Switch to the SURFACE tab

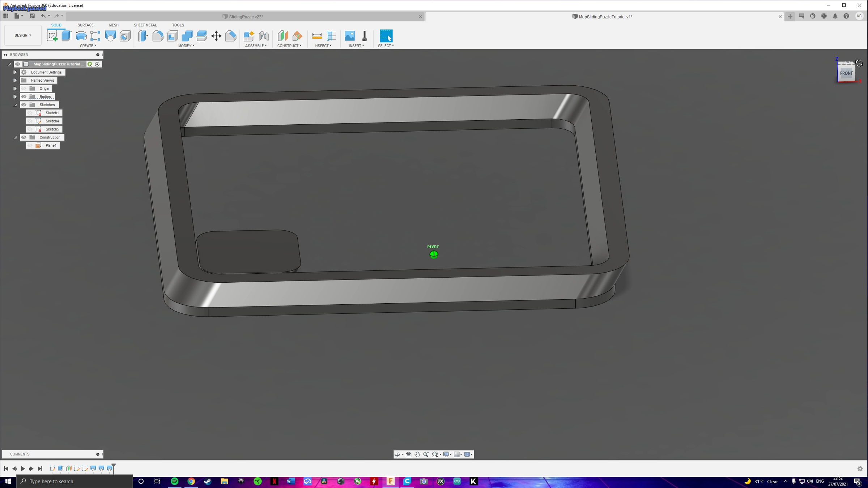click(85, 25)
